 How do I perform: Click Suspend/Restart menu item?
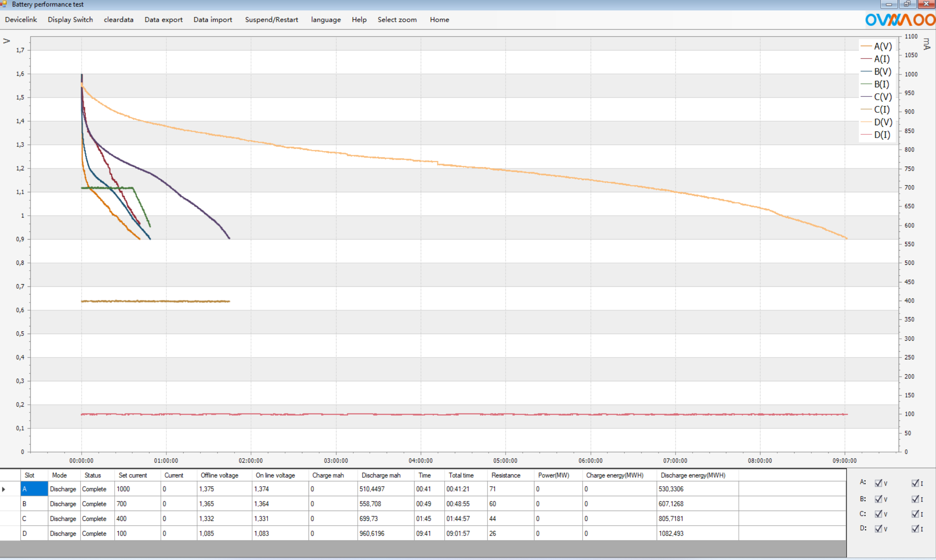coord(272,20)
